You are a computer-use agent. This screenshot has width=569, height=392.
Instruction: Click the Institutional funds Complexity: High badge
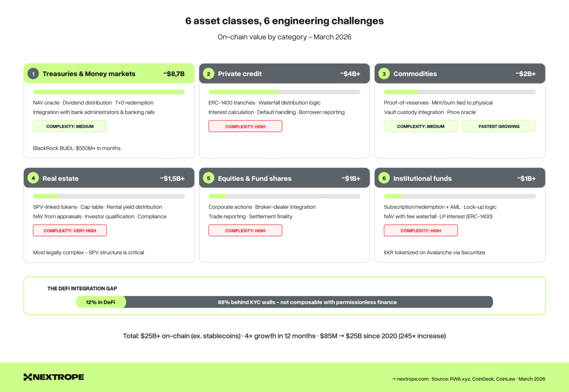point(421,231)
